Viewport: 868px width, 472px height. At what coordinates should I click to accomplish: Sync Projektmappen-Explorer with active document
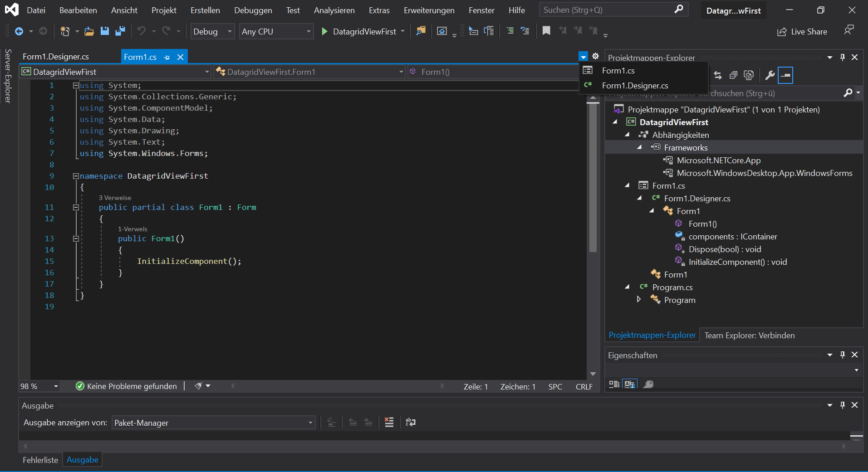point(718,75)
